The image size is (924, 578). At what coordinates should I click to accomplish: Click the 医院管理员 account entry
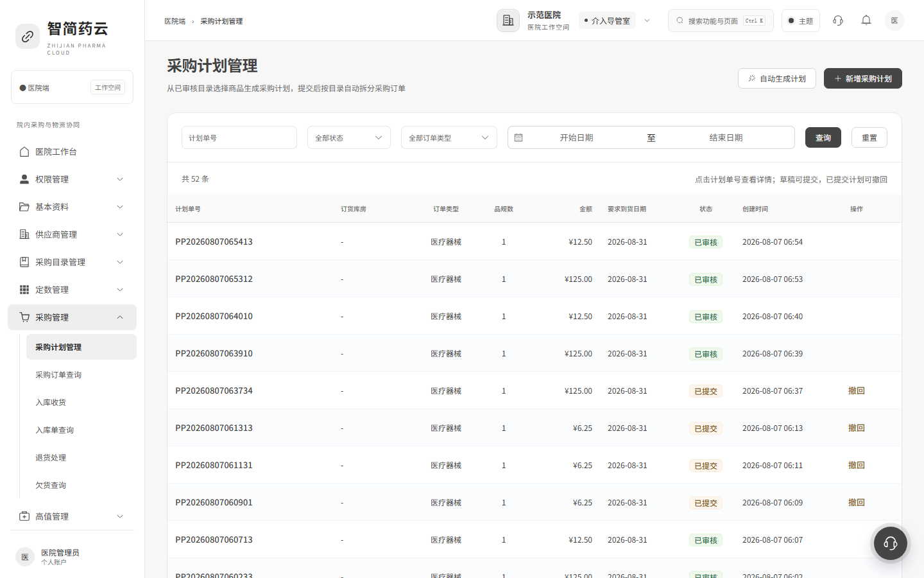coord(72,557)
